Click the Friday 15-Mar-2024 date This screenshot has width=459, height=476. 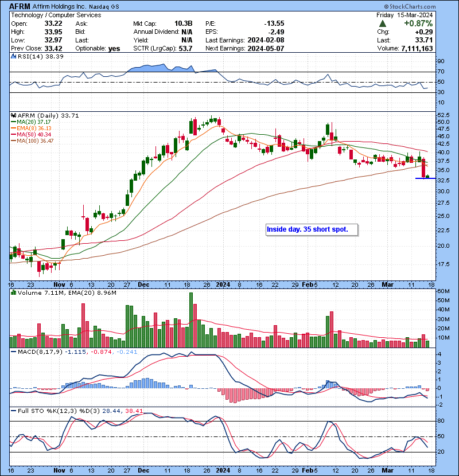[404, 15]
